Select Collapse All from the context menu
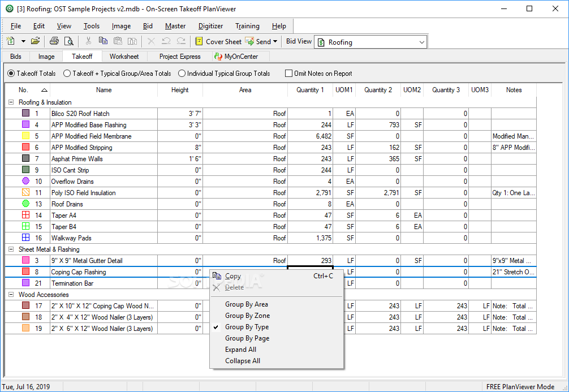Viewport: 569px width, 392px height. click(277, 360)
